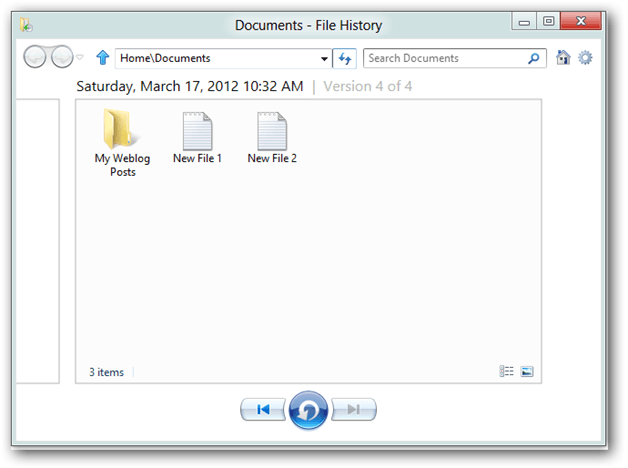The width and height of the screenshot is (628, 468).
Task: Go up one folder level
Action: (102, 58)
